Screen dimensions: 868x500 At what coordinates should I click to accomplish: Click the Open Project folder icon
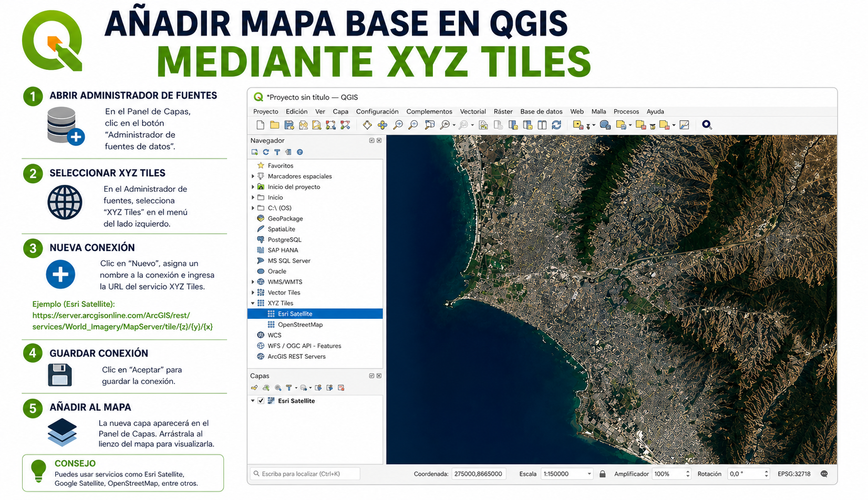274,125
